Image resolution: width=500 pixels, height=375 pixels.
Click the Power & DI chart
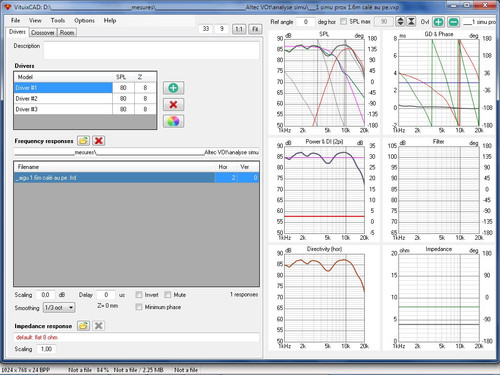pos(324,190)
